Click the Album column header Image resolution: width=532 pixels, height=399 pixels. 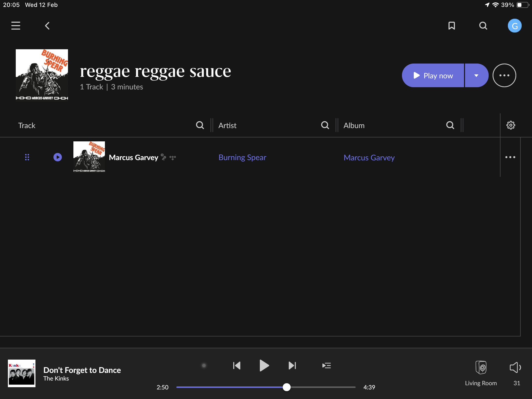click(354, 125)
